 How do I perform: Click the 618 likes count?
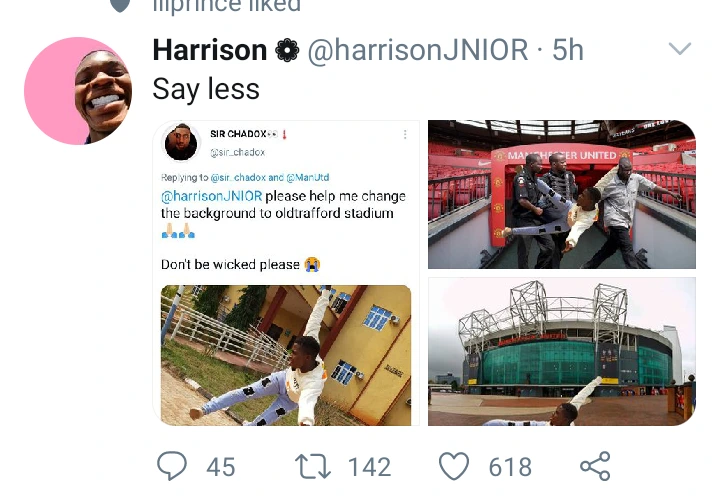510,467
